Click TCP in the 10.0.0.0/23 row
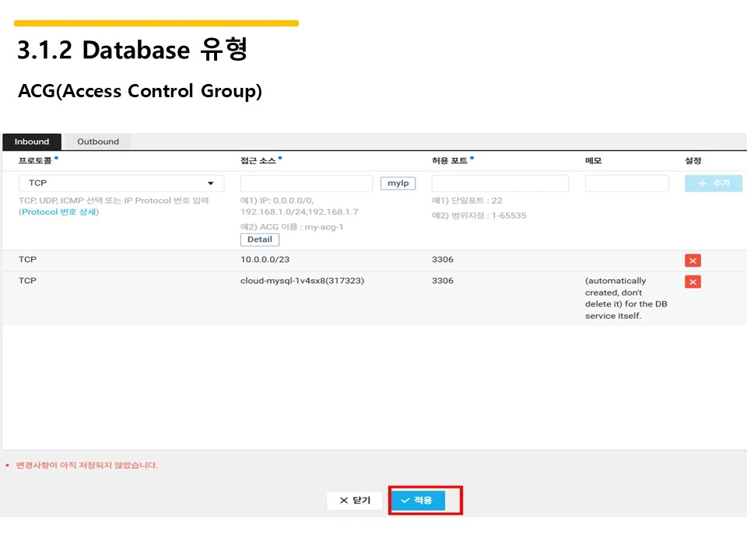Screen dimensions: 747x560 (28, 260)
